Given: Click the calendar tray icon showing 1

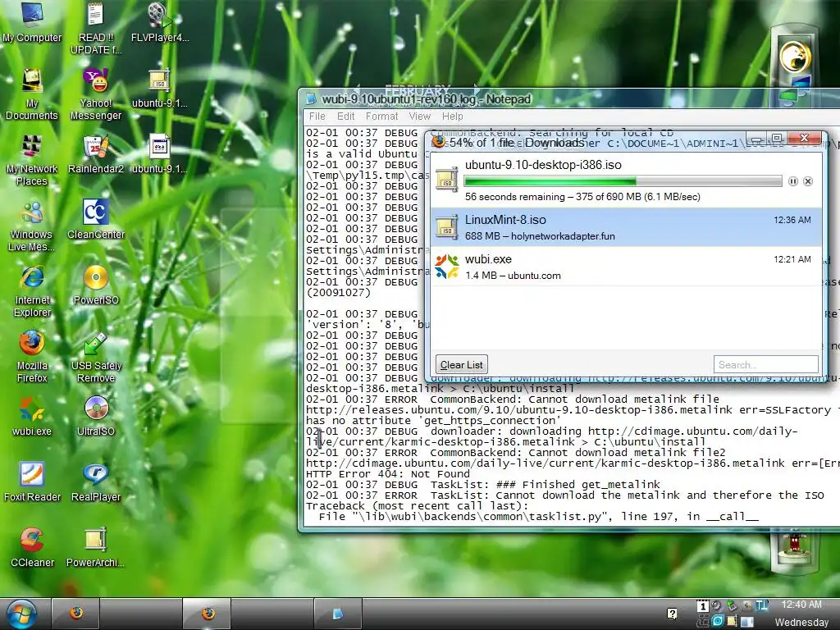Looking at the screenshot, I should click(x=702, y=606).
